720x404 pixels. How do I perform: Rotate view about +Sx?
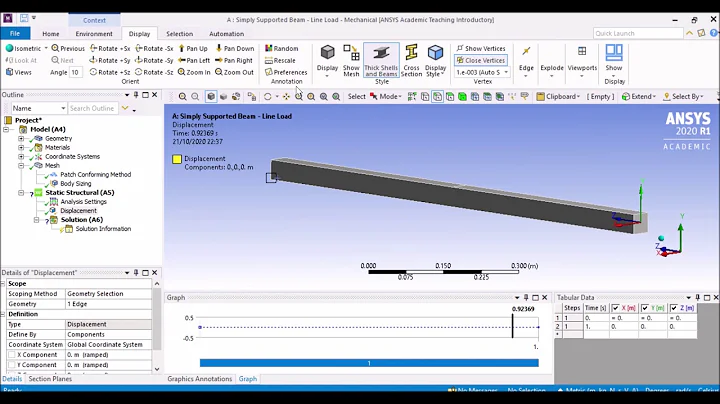click(x=110, y=48)
